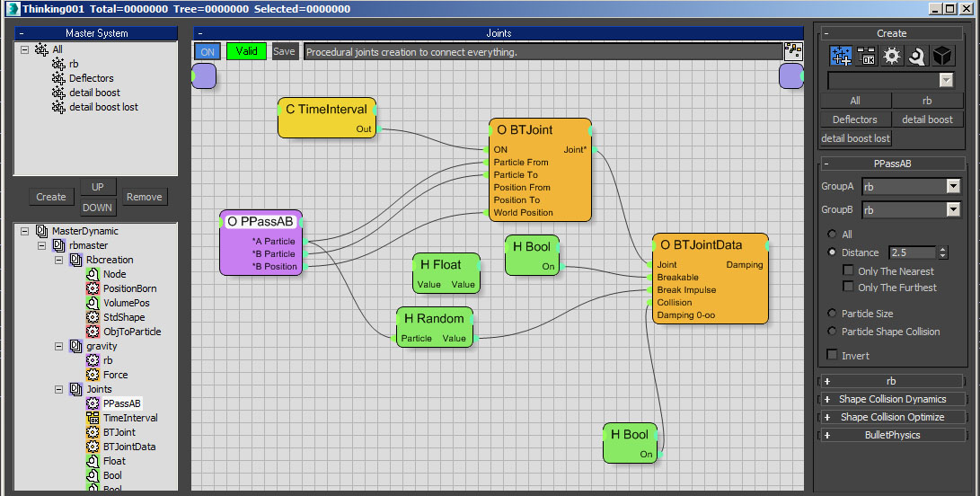Collapse the PPassAB rollout header
The height and width of the screenshot is (496, 980).
pos(891,164)
